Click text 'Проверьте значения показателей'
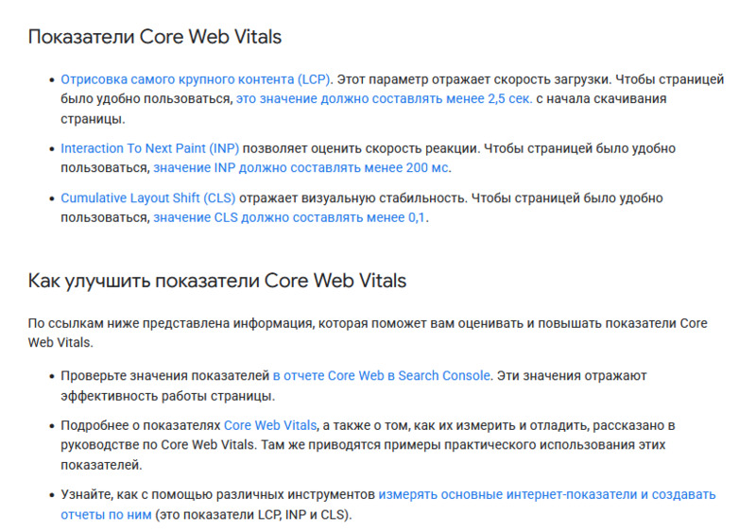This screenshot has height=532, width=756. [x=164, y=376]
